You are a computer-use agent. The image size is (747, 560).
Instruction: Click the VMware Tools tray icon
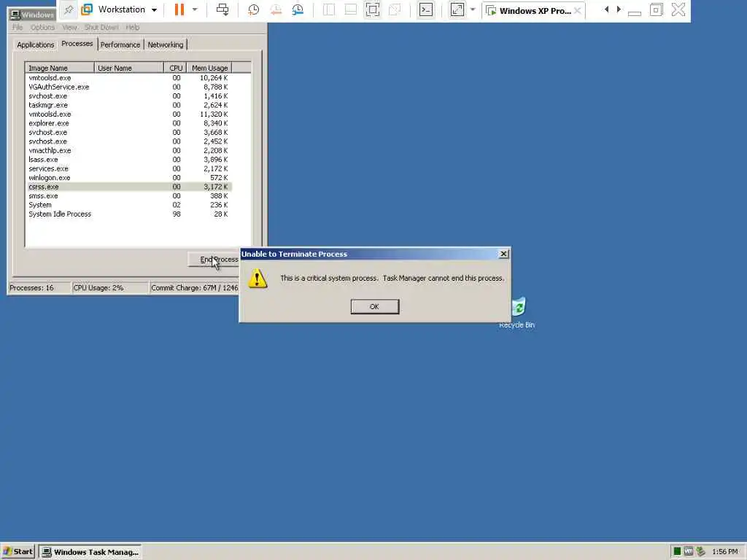(x=689, y=551)
